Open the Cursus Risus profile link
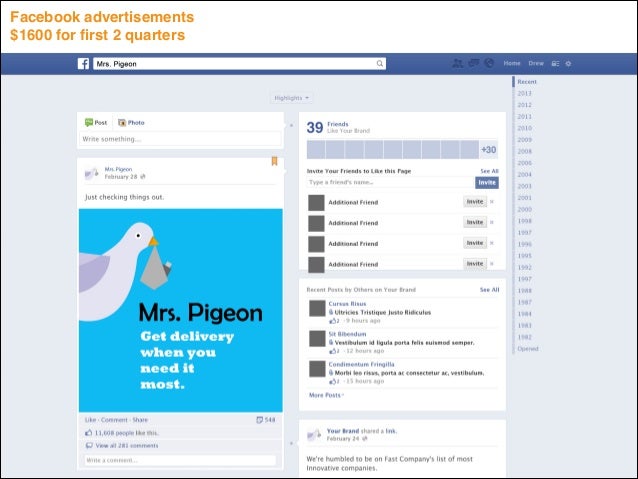 point(347,304)
